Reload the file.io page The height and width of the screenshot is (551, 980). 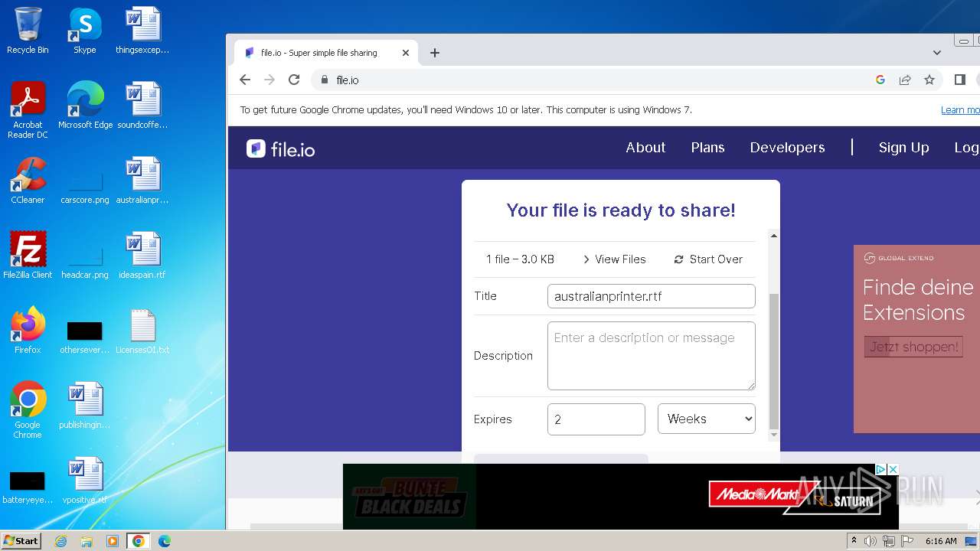pos(294,80)
